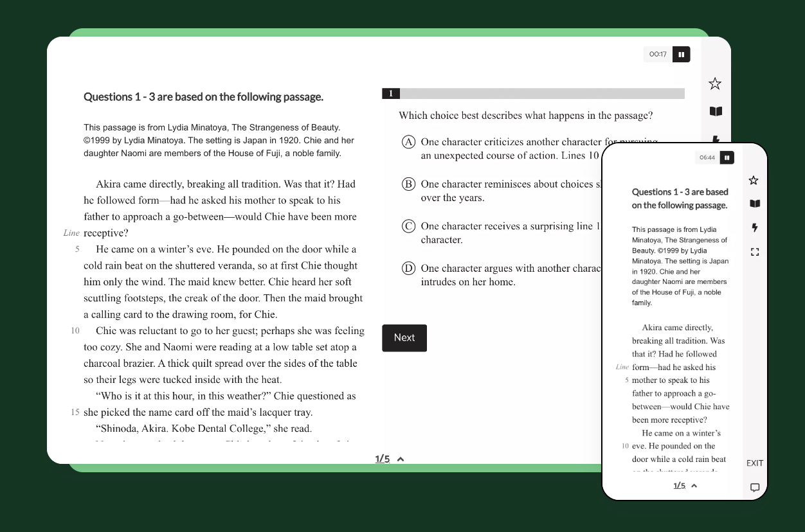The height and width of the screenshot is (532, 805).
Task: Select answer choice D
Action: 408,269
